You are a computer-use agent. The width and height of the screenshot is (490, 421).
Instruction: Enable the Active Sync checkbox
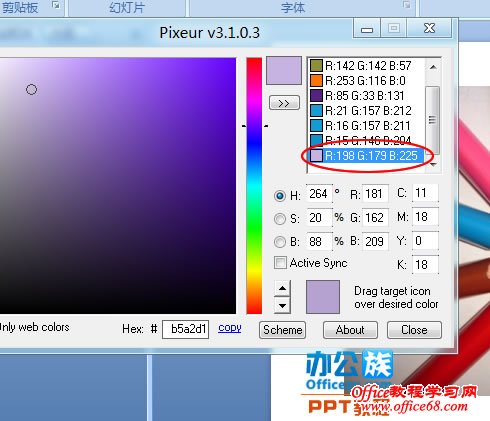click(280, 262)
